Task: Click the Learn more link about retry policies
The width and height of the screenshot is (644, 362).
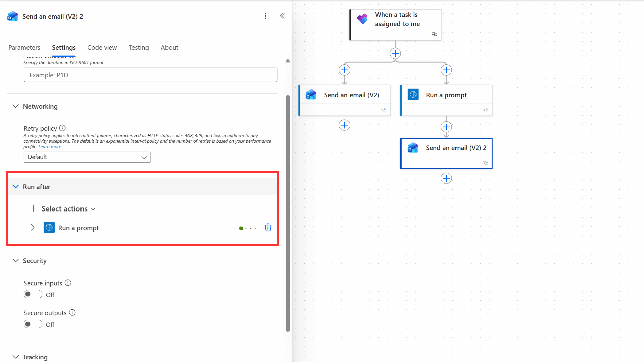Action: click(x=50, y=146)
